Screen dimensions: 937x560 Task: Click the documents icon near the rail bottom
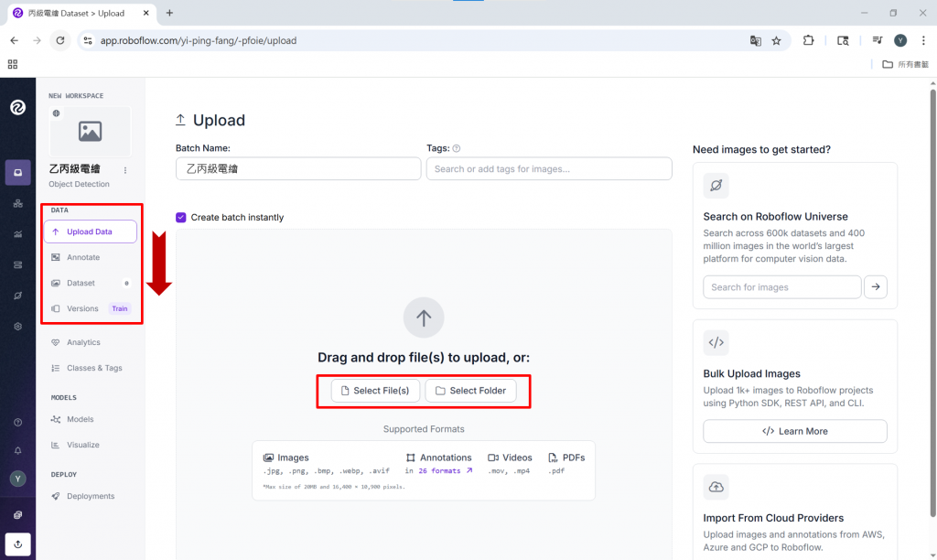(x=18, y=515)
